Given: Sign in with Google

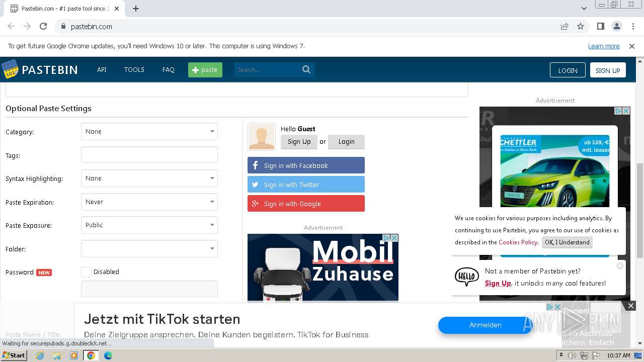Looking at the screenshot, I should [x=306, y=204].
